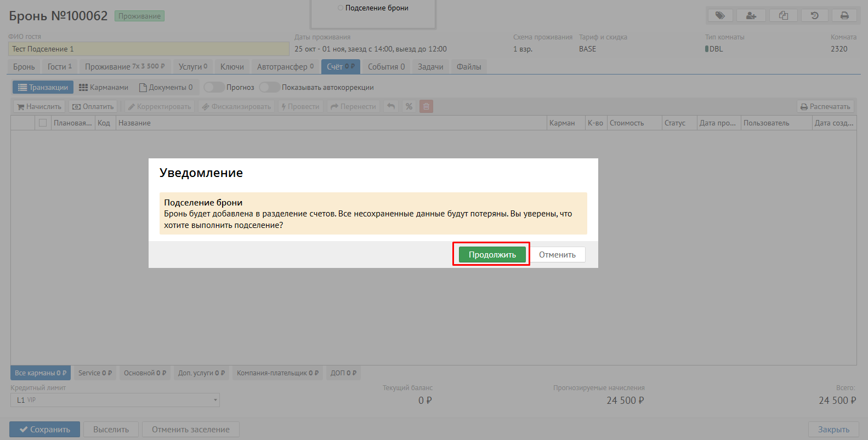Open the history clock icon
Image resolution: width=868 pixels, height=440 pixels.
(815, 15)
